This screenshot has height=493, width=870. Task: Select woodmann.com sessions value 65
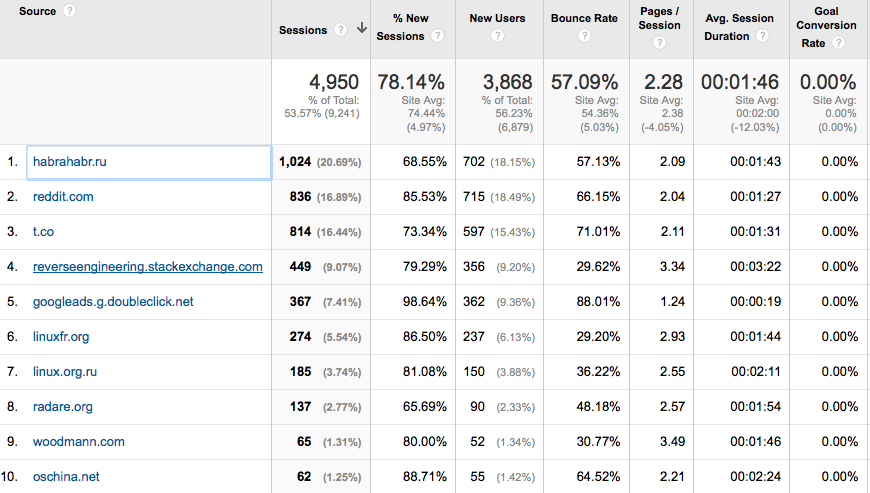coord(304,441)
